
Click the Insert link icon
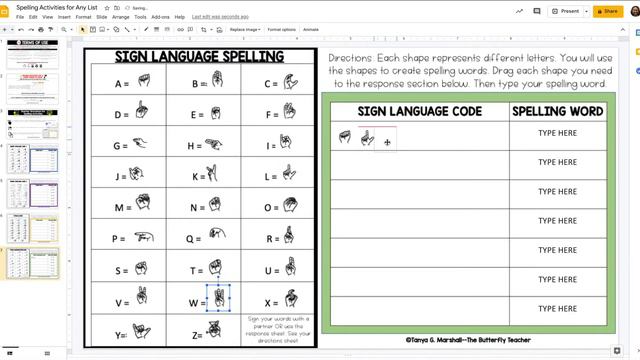coord(180,30)
